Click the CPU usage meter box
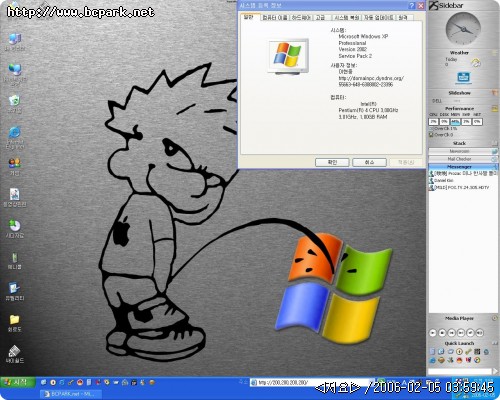This screenshot has width=500, height=400. pyautogui.click(x=433, y=122)
